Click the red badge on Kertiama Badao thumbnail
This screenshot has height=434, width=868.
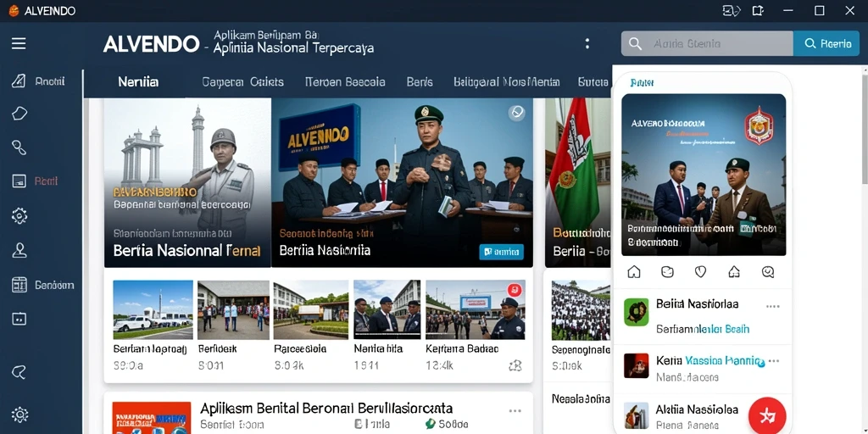point(515,290)
